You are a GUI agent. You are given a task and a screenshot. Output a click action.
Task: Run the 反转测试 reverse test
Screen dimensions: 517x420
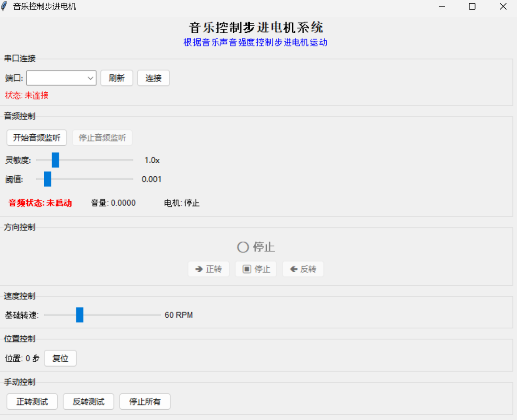(x=88, y=401)
